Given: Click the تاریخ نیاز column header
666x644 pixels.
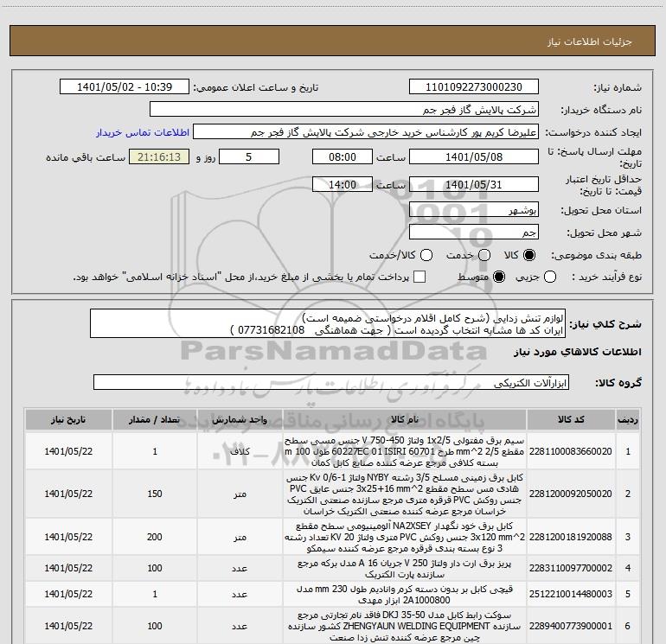Looking at the screenshot, I should point(68,419).
